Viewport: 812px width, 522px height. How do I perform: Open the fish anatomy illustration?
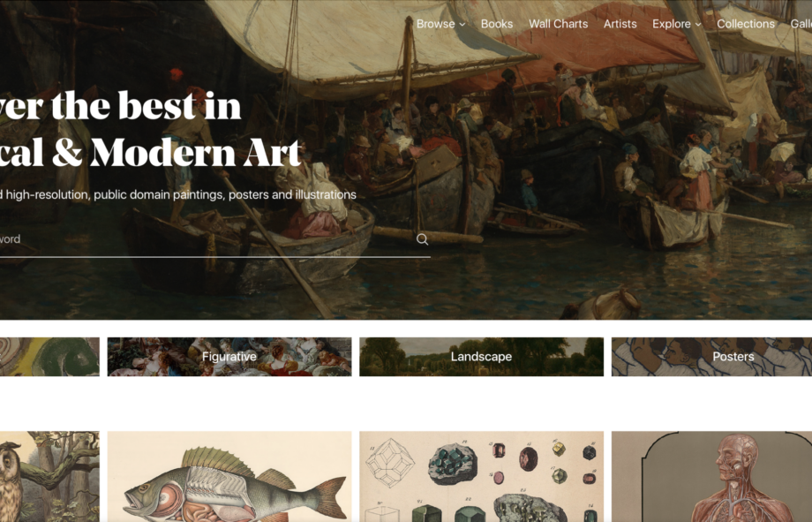(229, 476)
